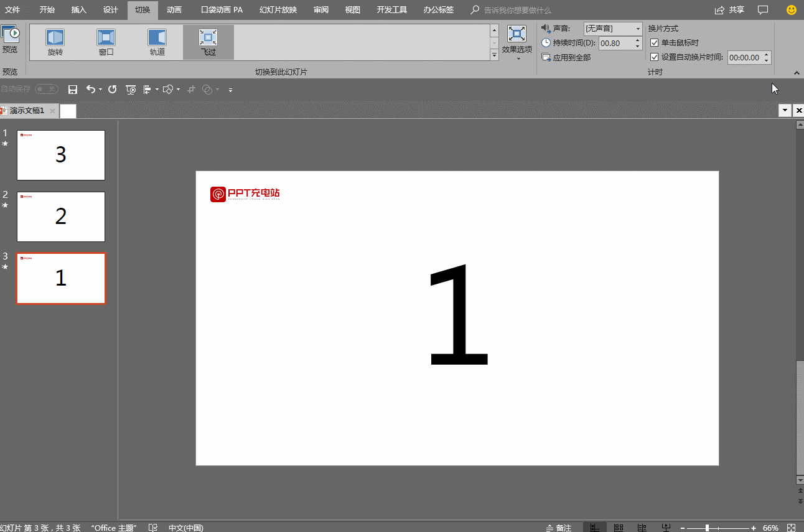Switch to the 设计 tab
Screen dimensions: 804x532
111,10
